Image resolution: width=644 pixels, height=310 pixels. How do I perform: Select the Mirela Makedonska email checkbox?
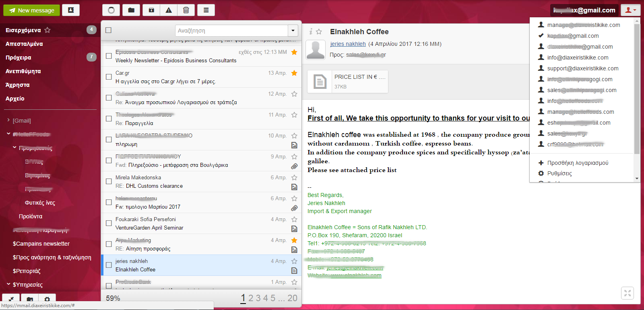pos(109,181)
